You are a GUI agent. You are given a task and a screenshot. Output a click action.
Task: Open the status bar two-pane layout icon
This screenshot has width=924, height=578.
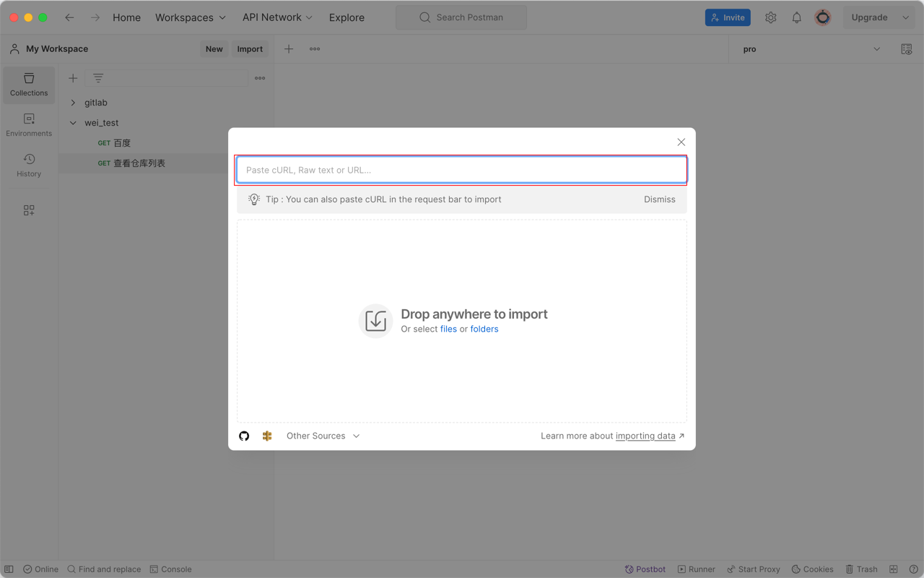coord(894,569)
